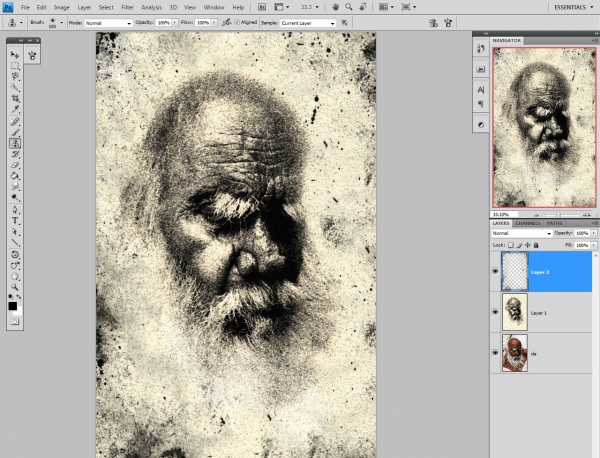
Task: Open the Sample dropdown set to Current Layer
Action: pos(308,23)
